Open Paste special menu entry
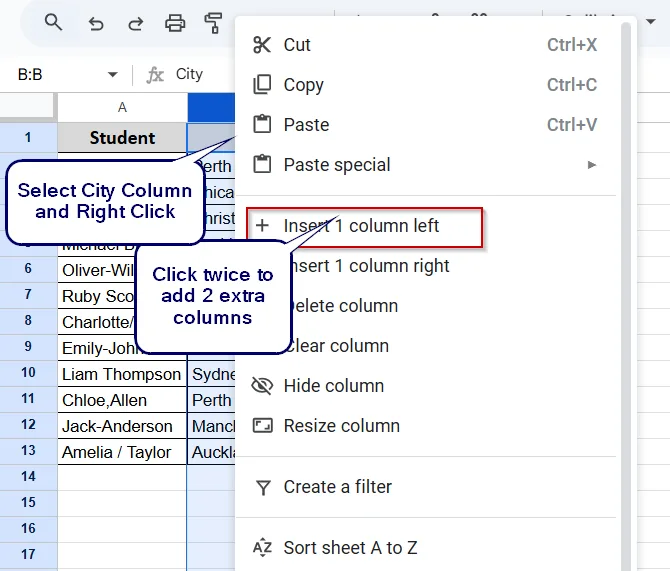Screen dimensions: 670x571 (x=425, y=165)
